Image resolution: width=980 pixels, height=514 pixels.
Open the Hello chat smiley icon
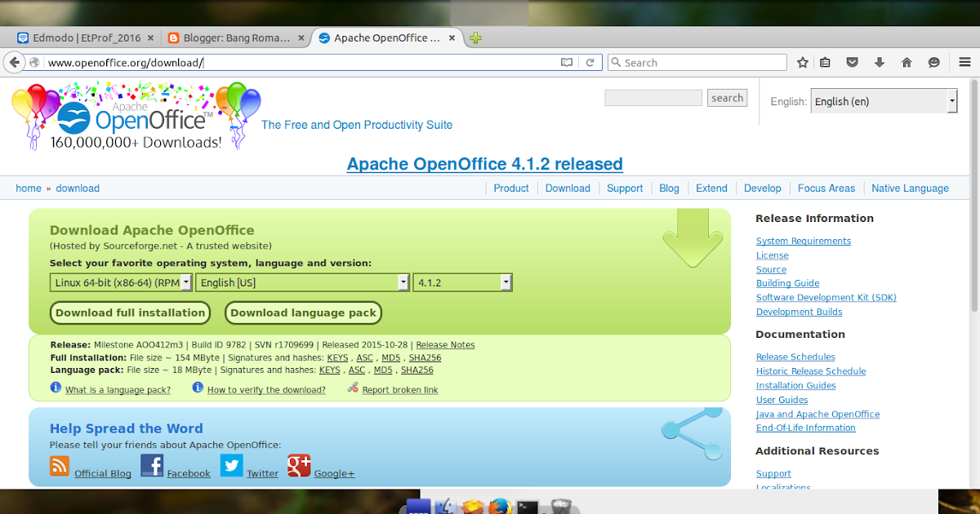(934, 63)
